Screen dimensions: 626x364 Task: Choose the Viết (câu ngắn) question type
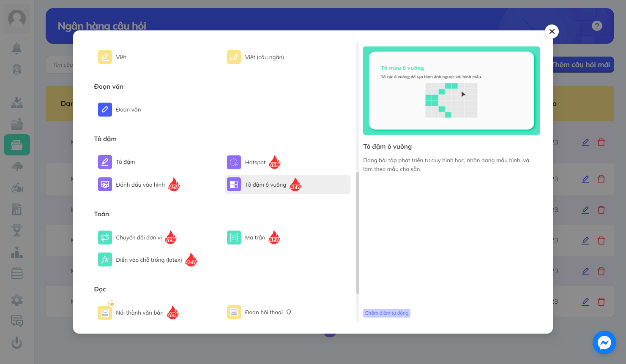point(256,57)
